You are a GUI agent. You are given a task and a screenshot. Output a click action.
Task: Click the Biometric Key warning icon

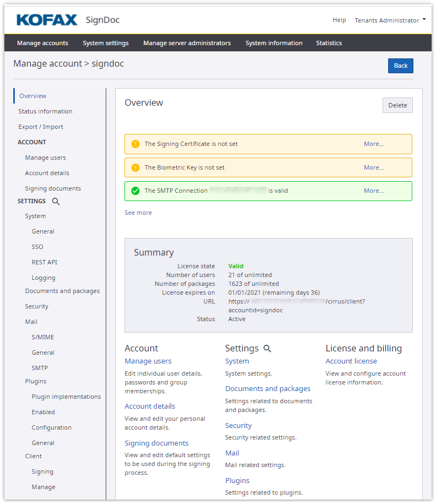pyautogui.click(x=135, y=167)
